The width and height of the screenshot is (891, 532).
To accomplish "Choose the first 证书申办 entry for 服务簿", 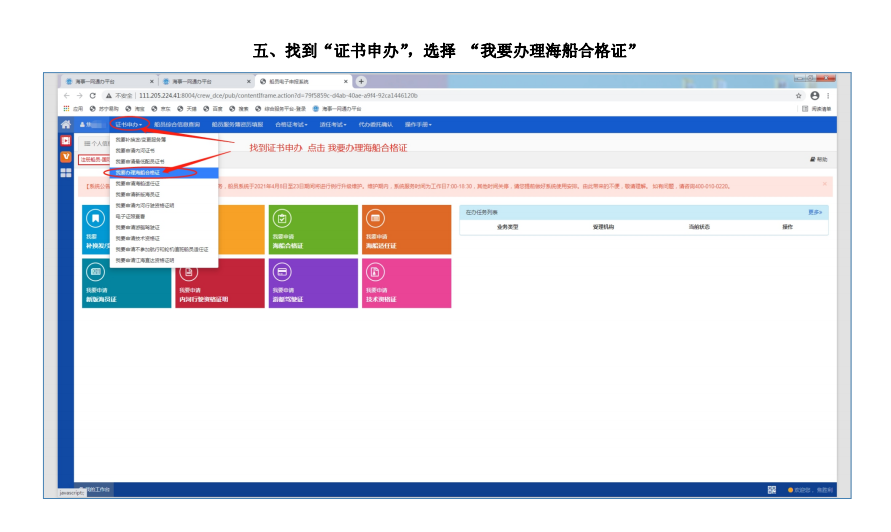I will pyautogui.click(x=140, y=140).
